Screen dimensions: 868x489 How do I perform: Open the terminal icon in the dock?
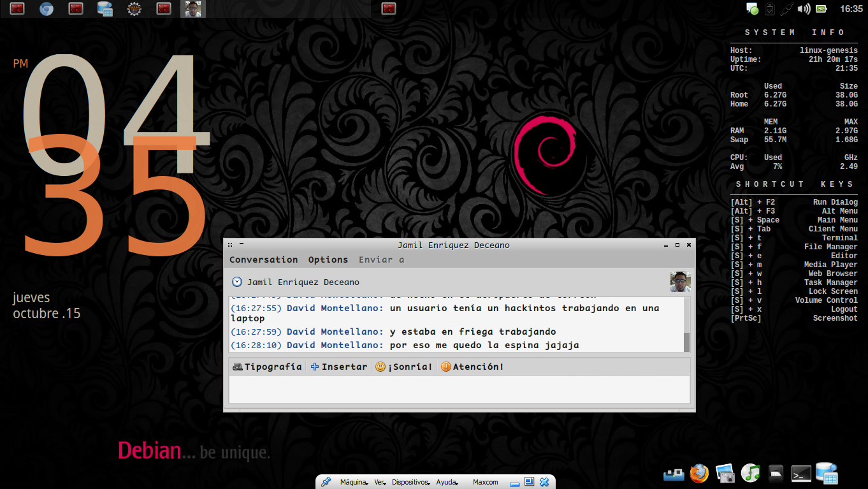click(801, 473)
